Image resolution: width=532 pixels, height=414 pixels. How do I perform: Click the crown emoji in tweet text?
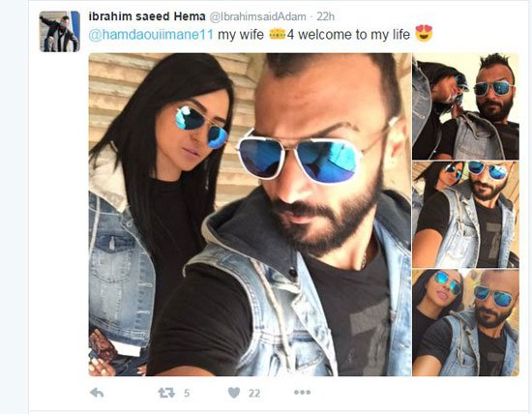278,34
